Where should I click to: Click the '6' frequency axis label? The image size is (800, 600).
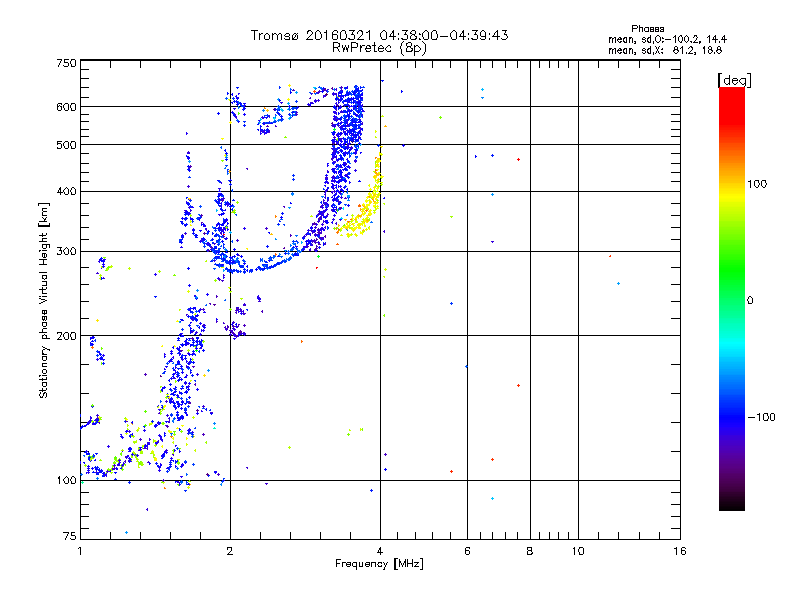click(467, 551)
